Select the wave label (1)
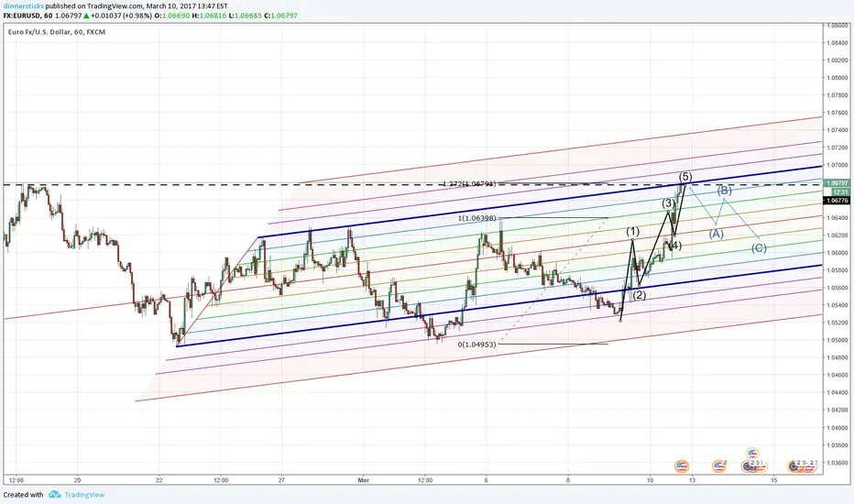 [632, 232]
